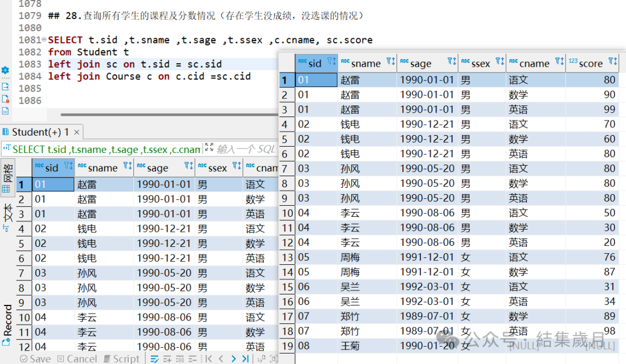Select row number 10 in right results panel
The height and width of the screenshot is (364, 626).
point(287,213)
